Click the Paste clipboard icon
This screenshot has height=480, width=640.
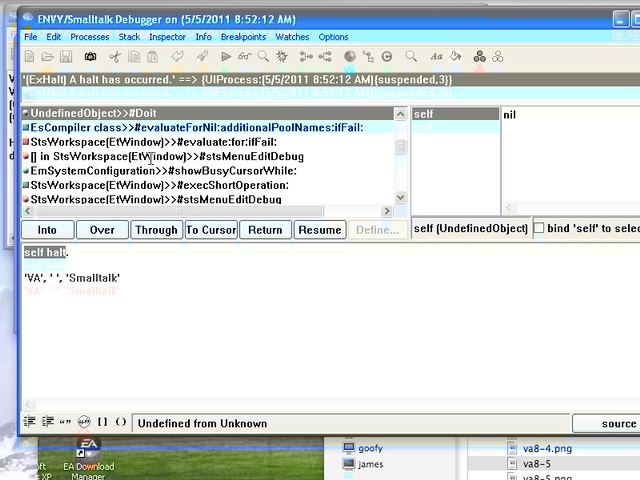pos(153,56)
